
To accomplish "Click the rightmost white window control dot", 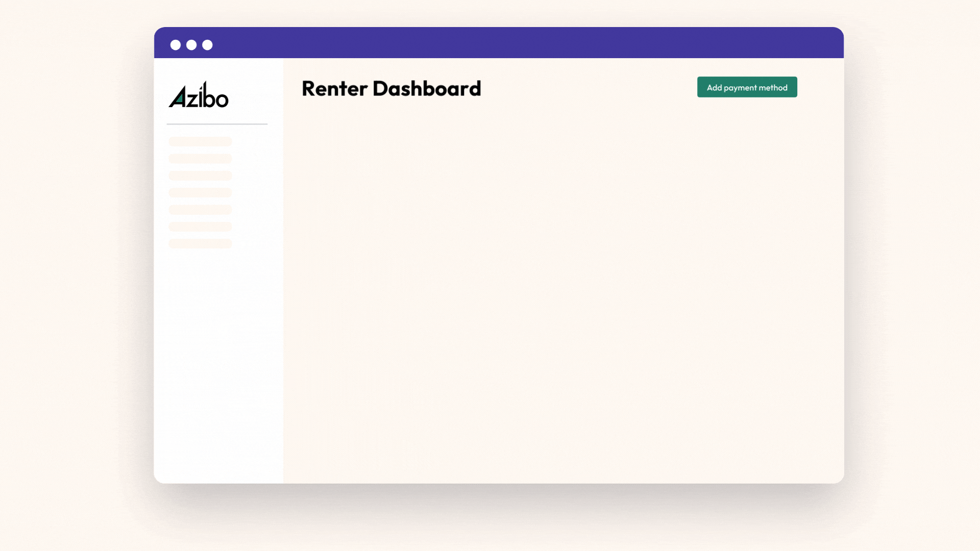I will (x=208, y=45).
